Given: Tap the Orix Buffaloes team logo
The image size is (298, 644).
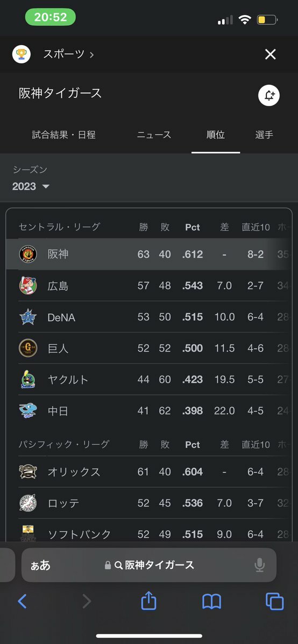Looking at the screenshot, I should pyautogui.click(x=28, y=472).
